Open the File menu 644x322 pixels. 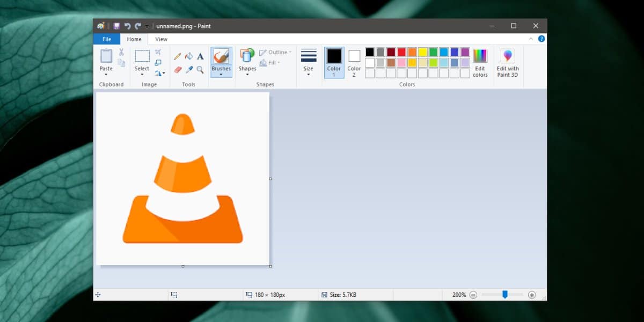pos(107,39)
